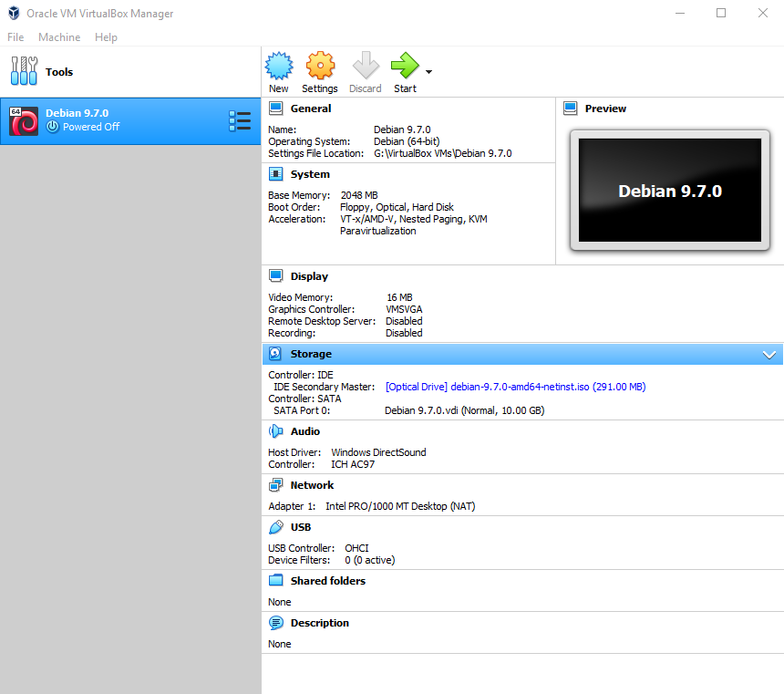
Task: Open the Description header
Action: (x=319, y=623)
